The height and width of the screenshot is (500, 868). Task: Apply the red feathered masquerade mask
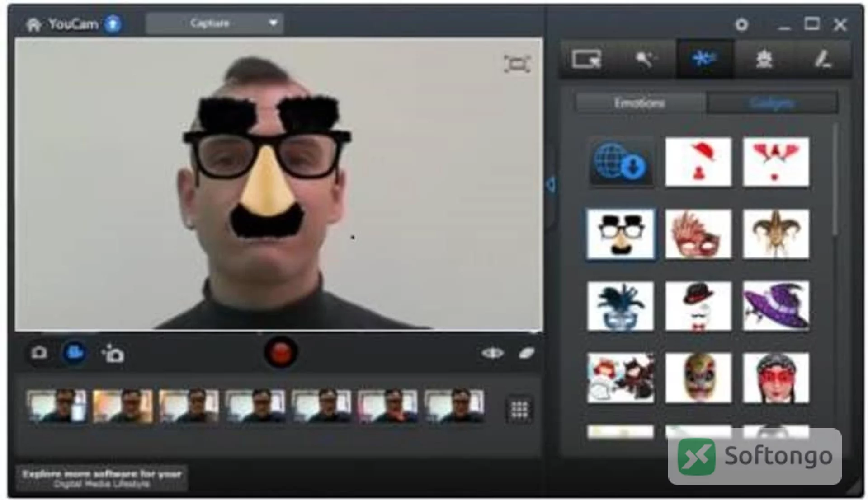click(x=698, y=234)
